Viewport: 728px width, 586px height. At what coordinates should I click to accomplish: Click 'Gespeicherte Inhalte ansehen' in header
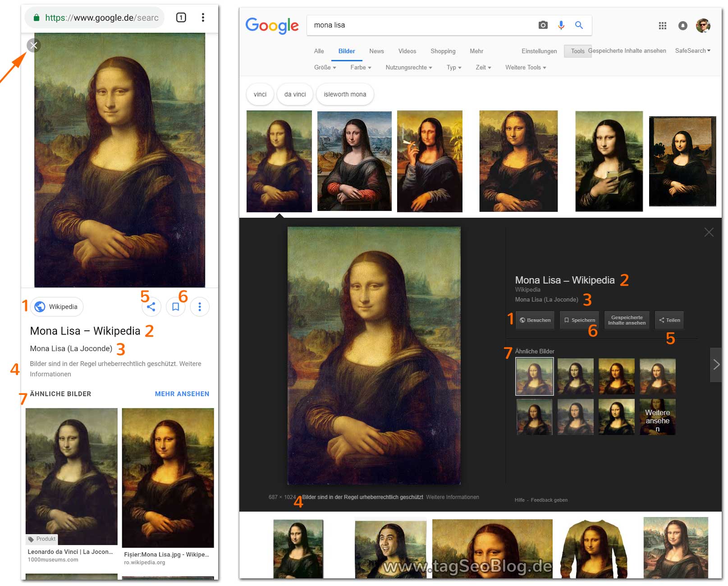coord(627,50)
